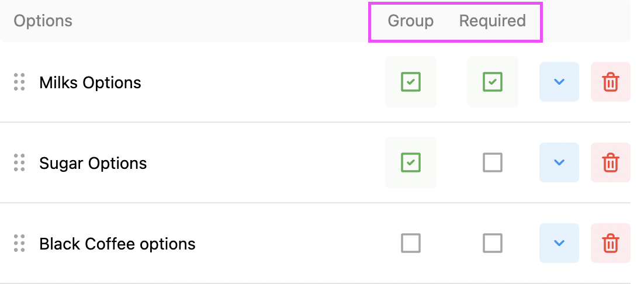This screenshot has height=284, width=644.
Task: Delete Milks Options with the trash icon
Action: click(610, 82)
